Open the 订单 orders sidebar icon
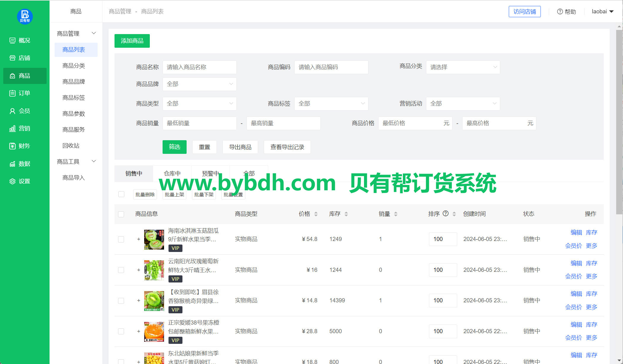623x364 pixels. tap(12, 93)
